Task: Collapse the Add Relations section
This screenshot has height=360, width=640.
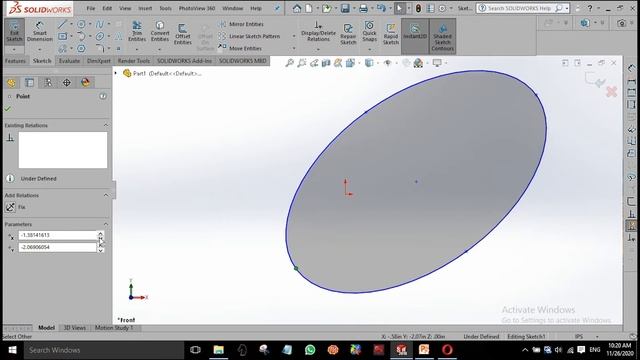Action: [106, 195]
